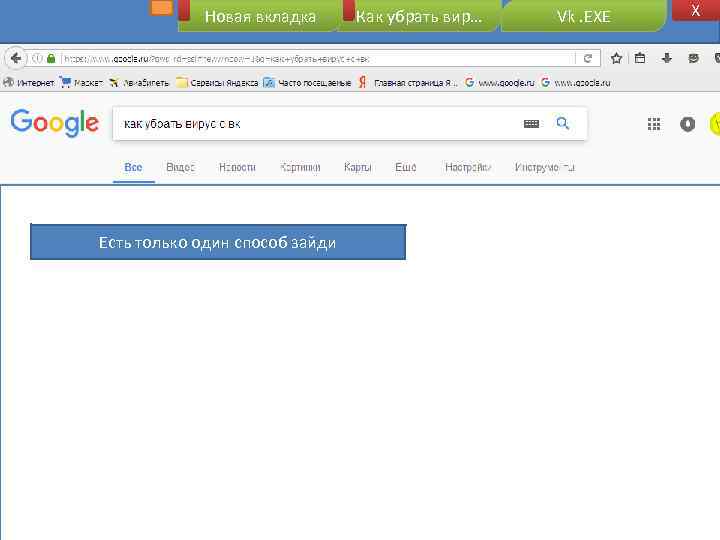Close the window with red X button

696,10
